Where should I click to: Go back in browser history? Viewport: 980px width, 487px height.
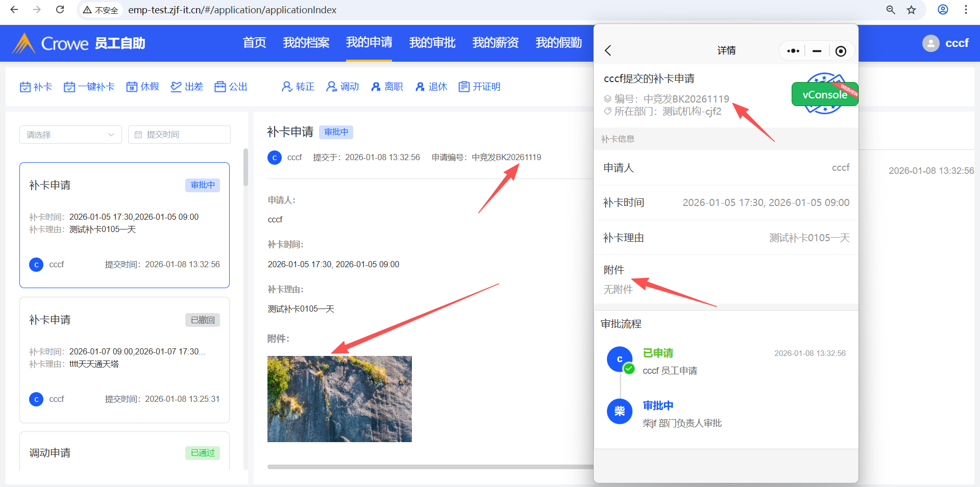tap(14, 10)
